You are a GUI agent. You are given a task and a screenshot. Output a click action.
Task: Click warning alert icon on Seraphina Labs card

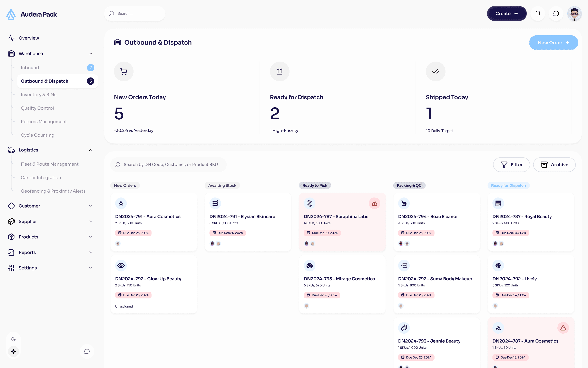coord(374,203)
